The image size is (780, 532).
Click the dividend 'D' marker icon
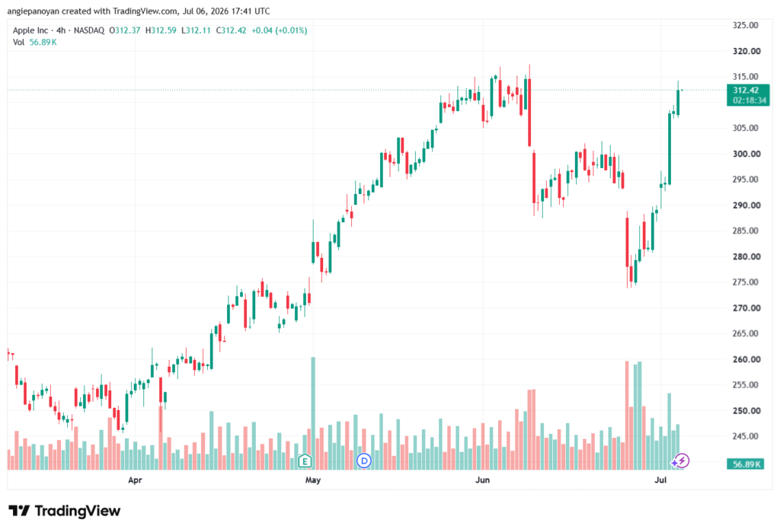(x=364, y=461)
